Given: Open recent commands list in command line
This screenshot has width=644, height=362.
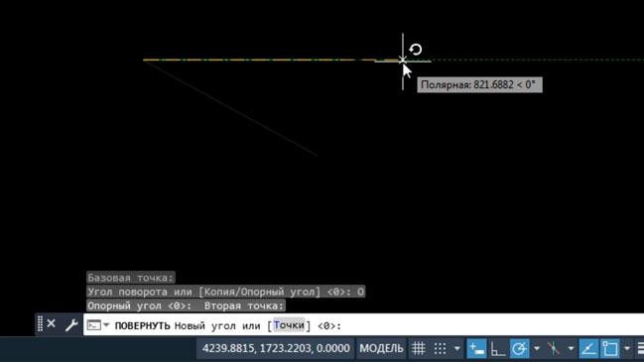Looking at the screenshot, I should 98,325.
